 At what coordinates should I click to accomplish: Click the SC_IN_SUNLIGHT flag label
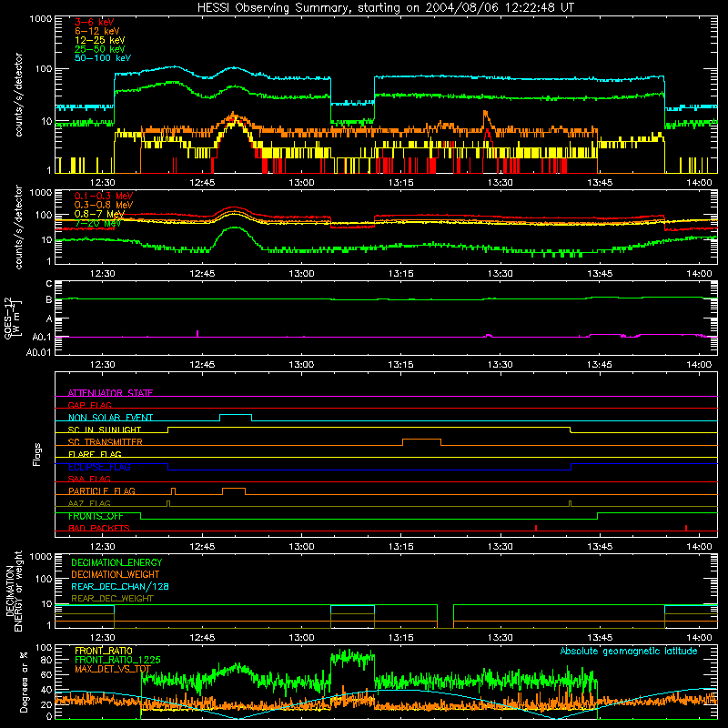pyautogui.click(x=105, y=430)
